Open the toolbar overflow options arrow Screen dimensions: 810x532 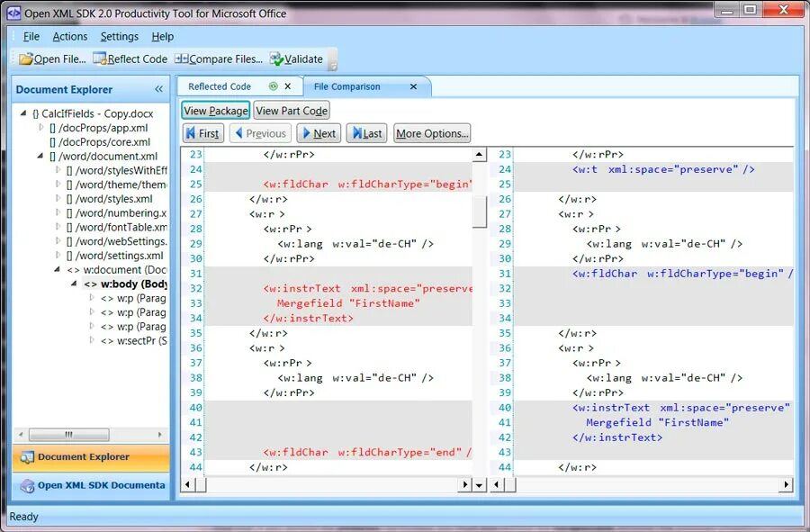coord(333,66)
